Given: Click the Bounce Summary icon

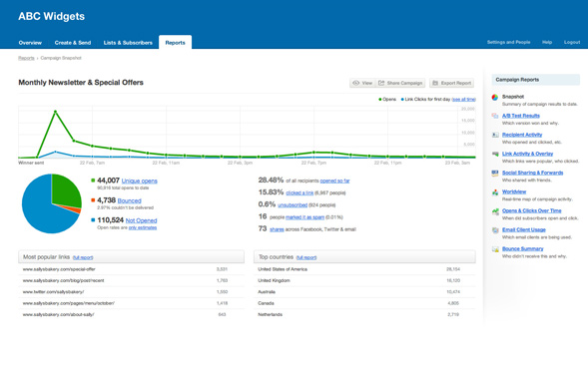Looking at the screenshot, I should click(495, 249).
